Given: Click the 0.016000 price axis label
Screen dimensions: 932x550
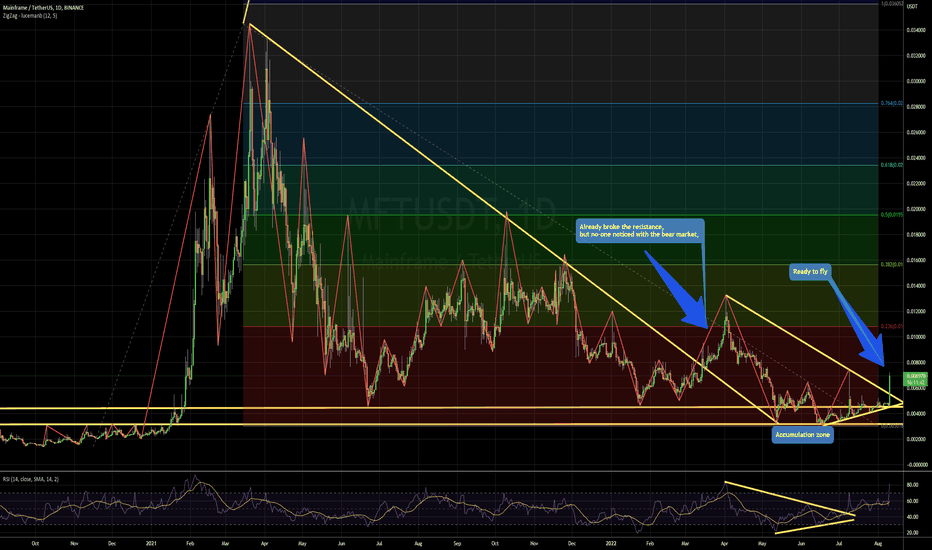Looking at the screenshot, I should 916,260.
